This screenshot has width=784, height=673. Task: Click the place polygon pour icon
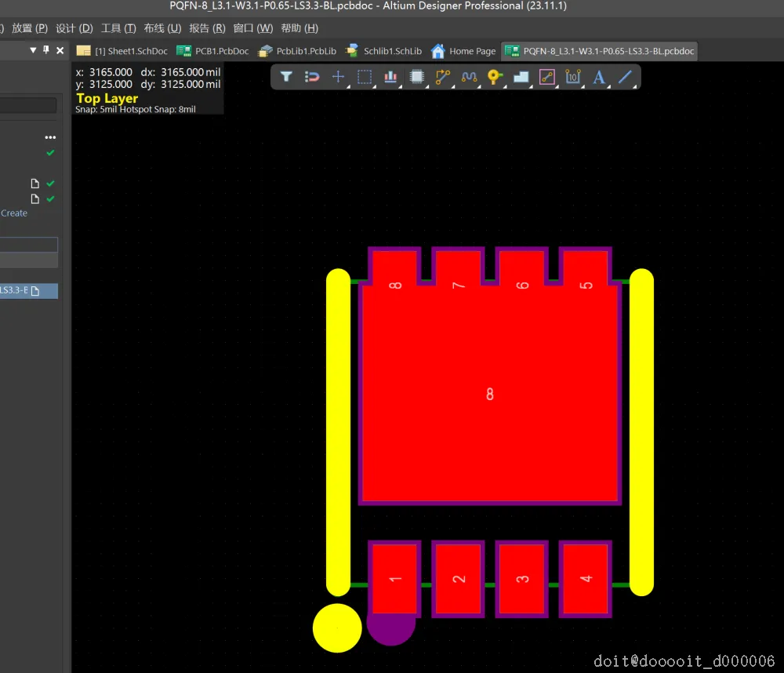pyautogui.click(x=521, y=77)
